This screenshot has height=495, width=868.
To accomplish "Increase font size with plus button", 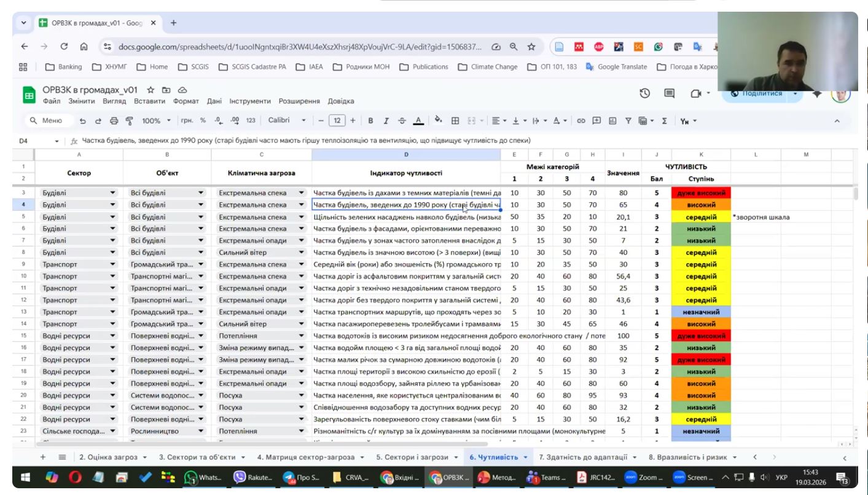I will click(x=353, y=121).
